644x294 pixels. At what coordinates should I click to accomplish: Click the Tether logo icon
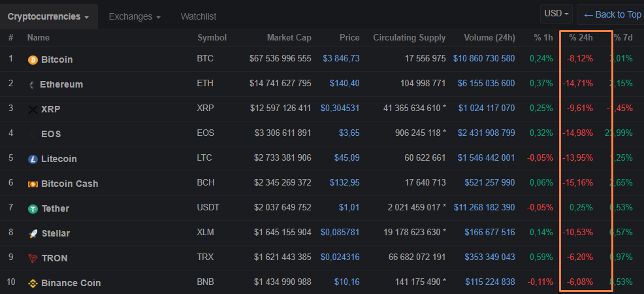(33, 208)
